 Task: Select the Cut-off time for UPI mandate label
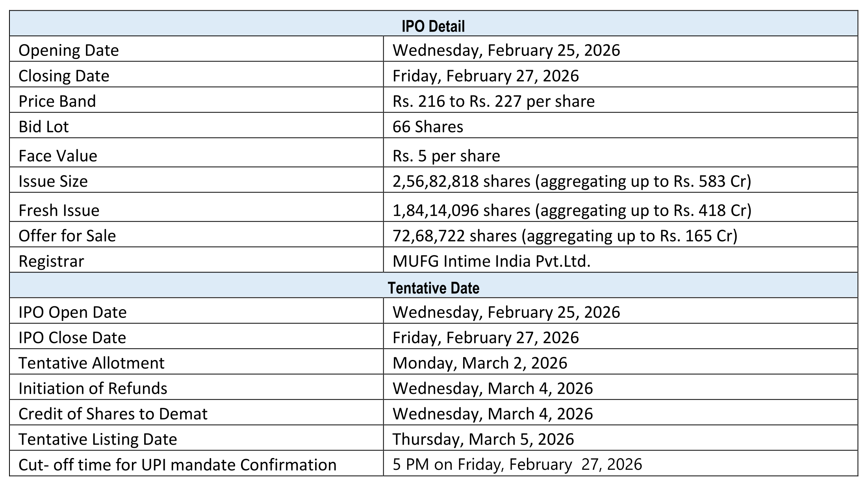coord(177,465)
